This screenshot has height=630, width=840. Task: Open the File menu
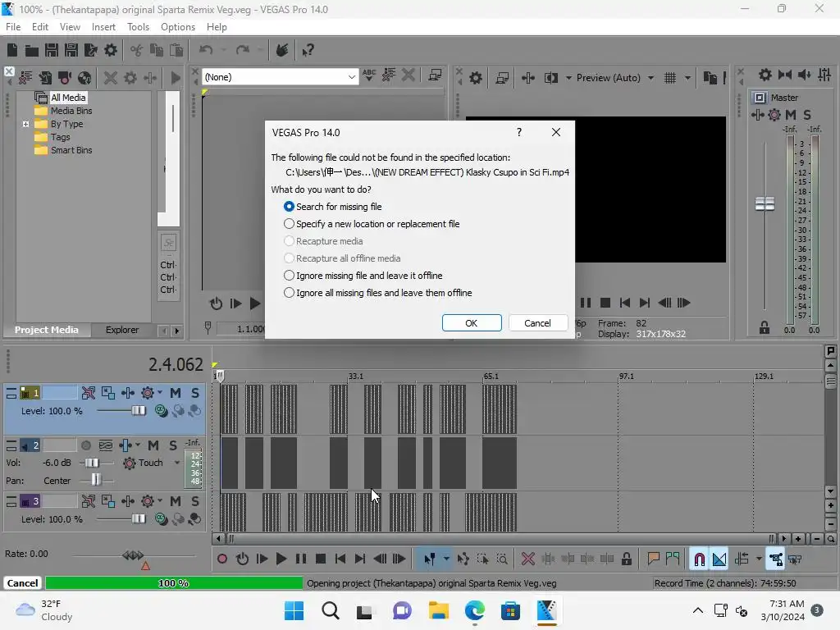tap(13, 27)
